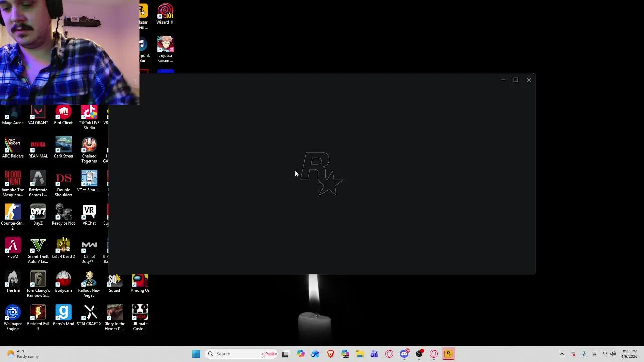Select the VRChat desktop icon
This screenshot has height=362, width=644.
click(x=89, y=215)
